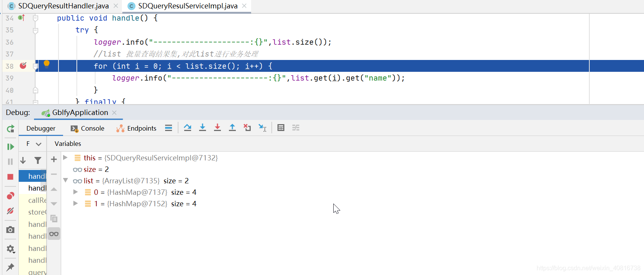Open the Endpoints tab
Screen dimensions: 644x275
136,128
